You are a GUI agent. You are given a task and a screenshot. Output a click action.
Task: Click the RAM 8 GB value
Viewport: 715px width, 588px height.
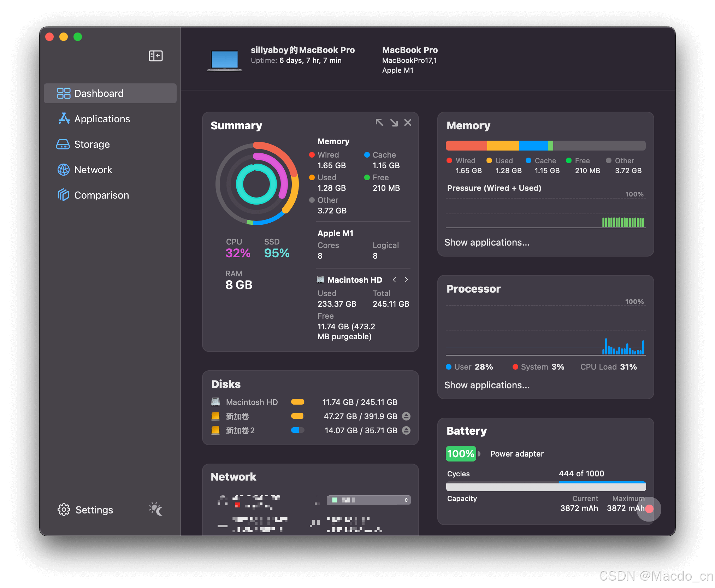coord(239,285)
